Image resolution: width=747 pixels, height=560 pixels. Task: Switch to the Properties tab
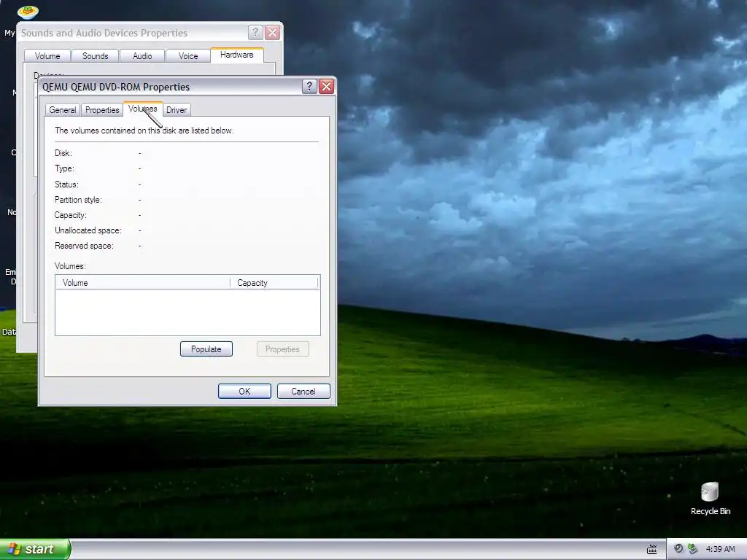pos(102,110)
